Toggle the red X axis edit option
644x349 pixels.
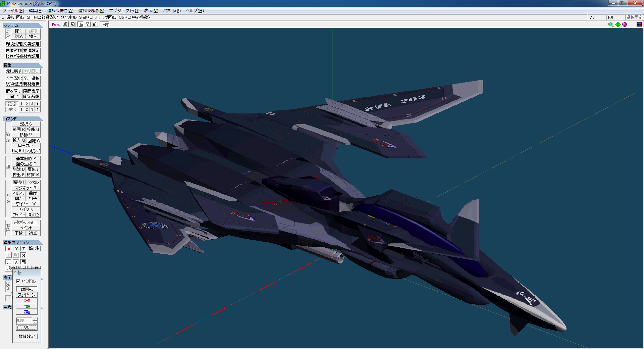tap(9, 249)
